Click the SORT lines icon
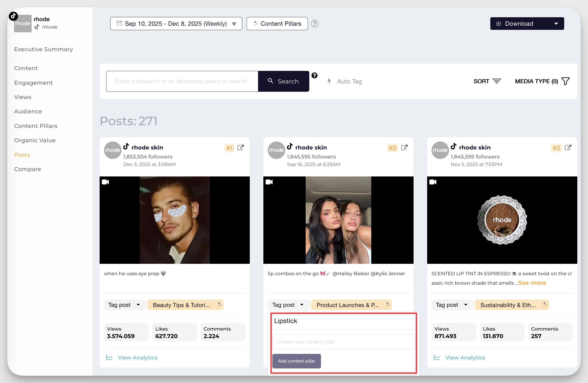588x383 pixels. [x=497, y=81]
